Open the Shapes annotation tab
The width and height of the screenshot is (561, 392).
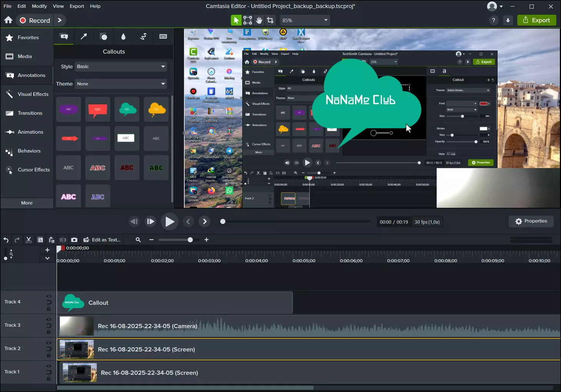[x=104, y=37]
